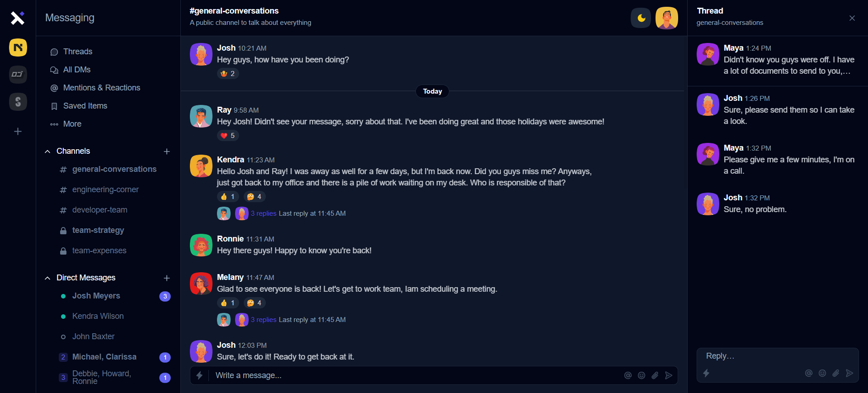React with the heart emoji on Ray's message
Viewport: 868px width, 393px height.
tap(227, 136)
